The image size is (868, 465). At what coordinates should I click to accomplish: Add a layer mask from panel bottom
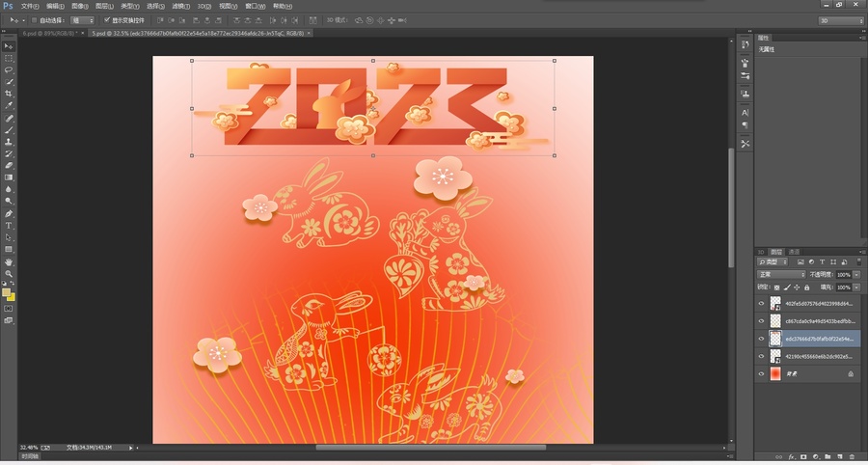(803, 457)
